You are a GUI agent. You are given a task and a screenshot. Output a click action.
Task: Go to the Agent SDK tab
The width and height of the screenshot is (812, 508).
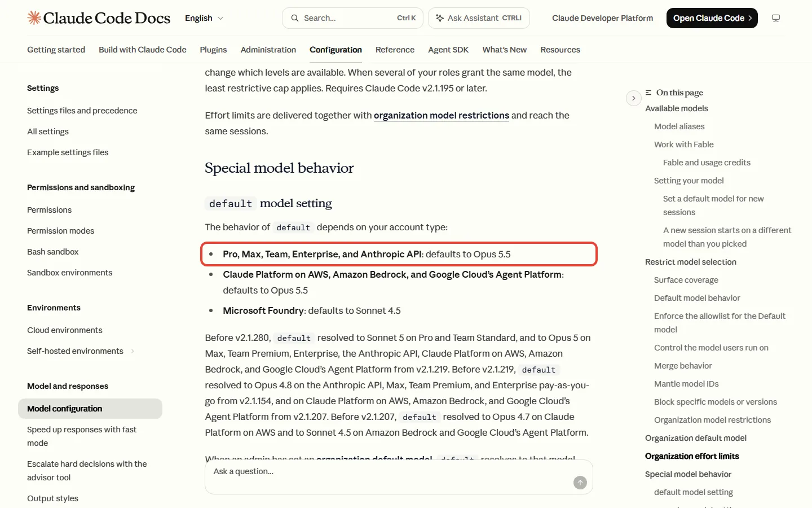(448, 50)
